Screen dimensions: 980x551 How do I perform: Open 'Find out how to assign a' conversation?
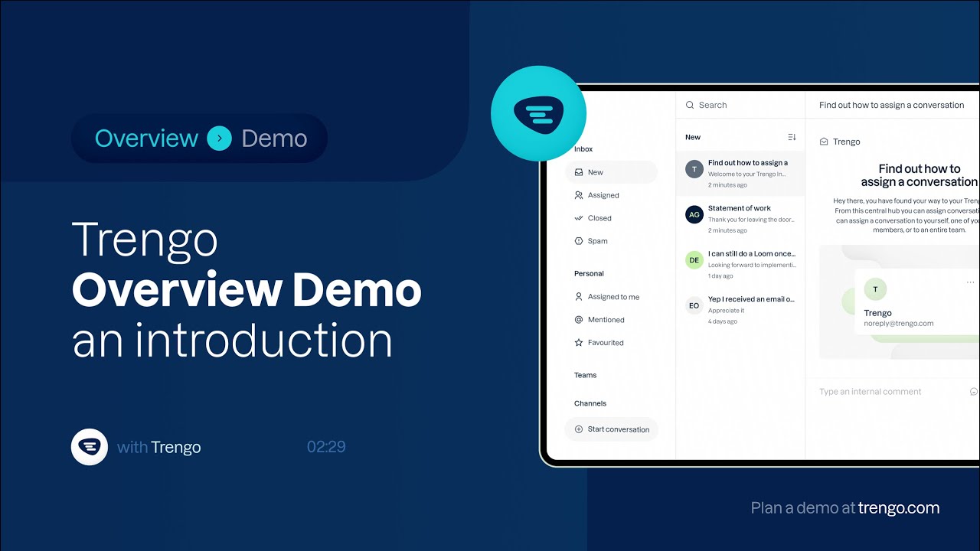click(x=740, y=174)
